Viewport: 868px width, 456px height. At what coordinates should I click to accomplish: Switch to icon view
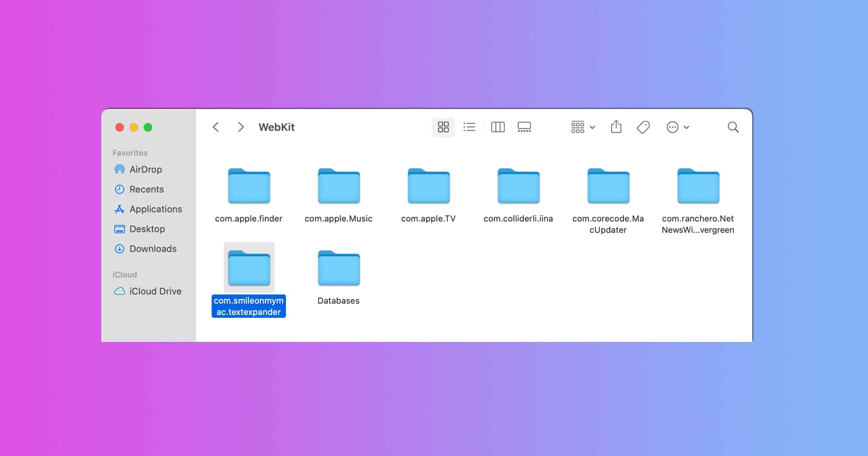coord(443,127)
